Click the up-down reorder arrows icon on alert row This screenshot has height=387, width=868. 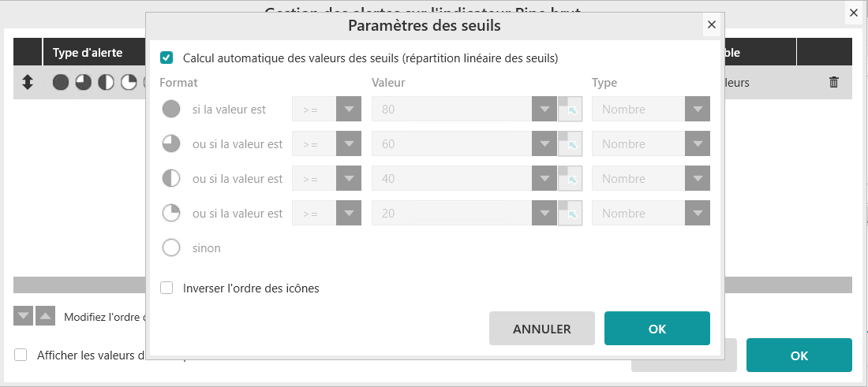(28, 82)
